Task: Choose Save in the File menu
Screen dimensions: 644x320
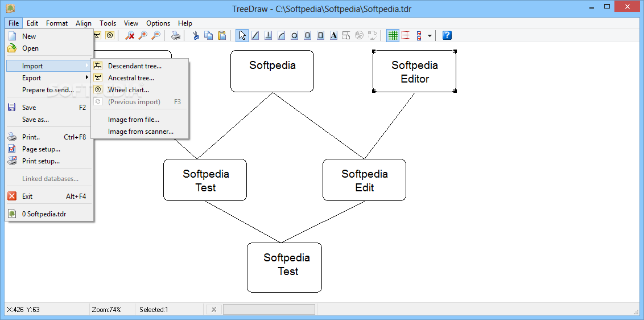Action: click(49, 108)
